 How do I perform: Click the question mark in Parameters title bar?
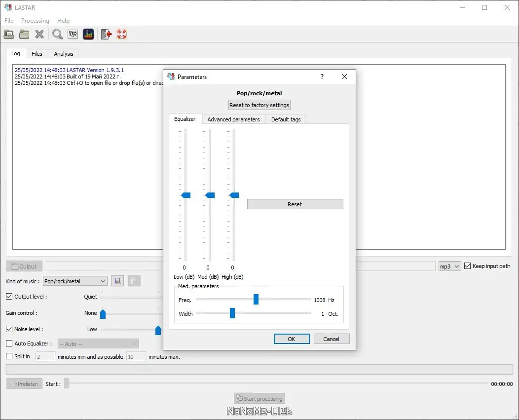coord(322,76)
